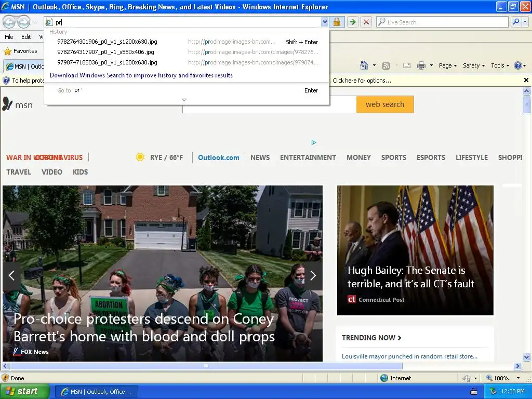
Task: Open the Outlook.com link
Action: coord(219,157)
